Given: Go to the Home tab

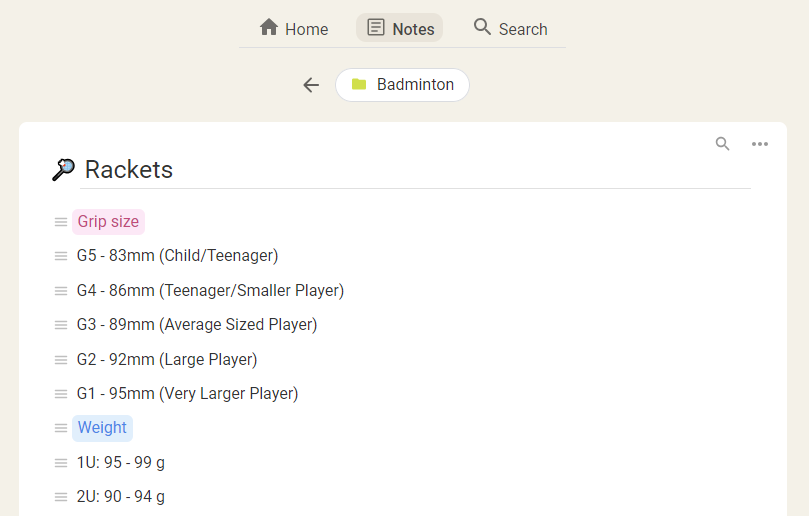Looking at the screenshot, I should (294, 29).
